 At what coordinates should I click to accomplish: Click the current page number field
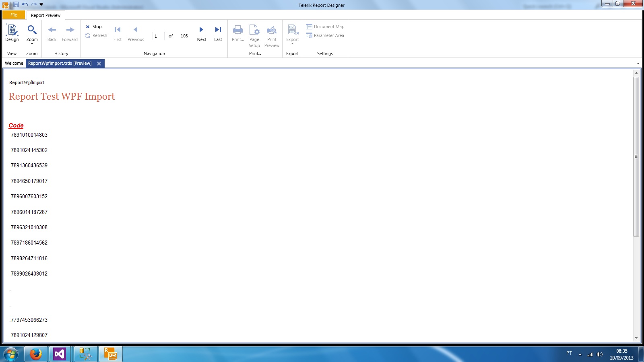(159, 36)
